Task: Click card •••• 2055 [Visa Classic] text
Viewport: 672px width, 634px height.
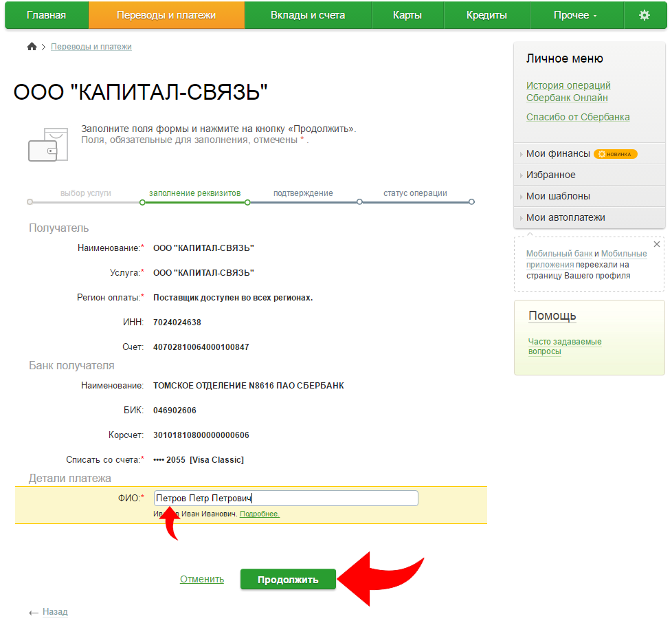Action: point(199,460)
